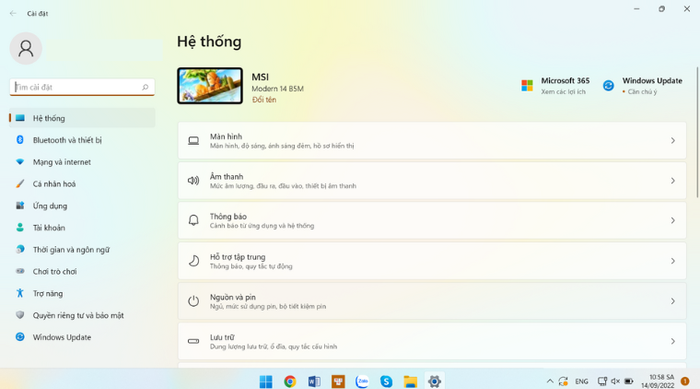
Task: Expand Hỗ trợ tập trung chevron
Action: pos(673,261)
